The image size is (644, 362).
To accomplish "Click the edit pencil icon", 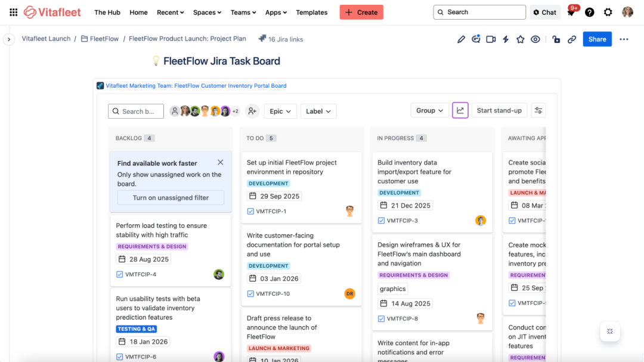I will tap(461, 39).
